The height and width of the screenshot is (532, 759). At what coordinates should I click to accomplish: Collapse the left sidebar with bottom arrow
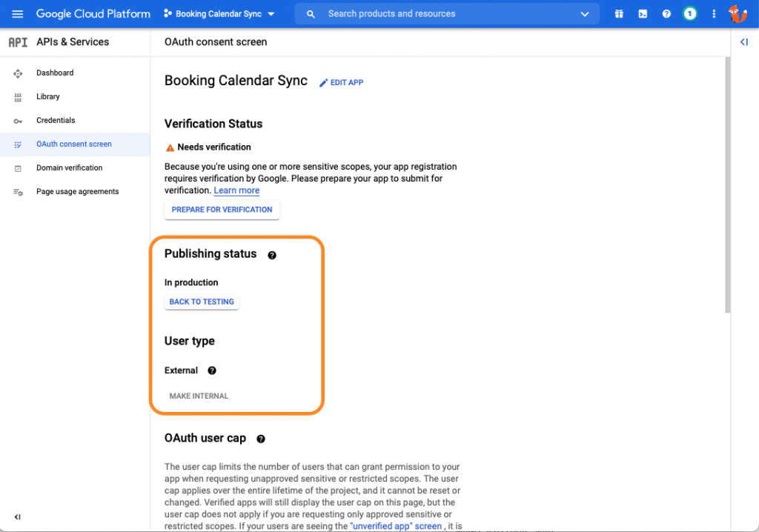click(x=18, y=516)
